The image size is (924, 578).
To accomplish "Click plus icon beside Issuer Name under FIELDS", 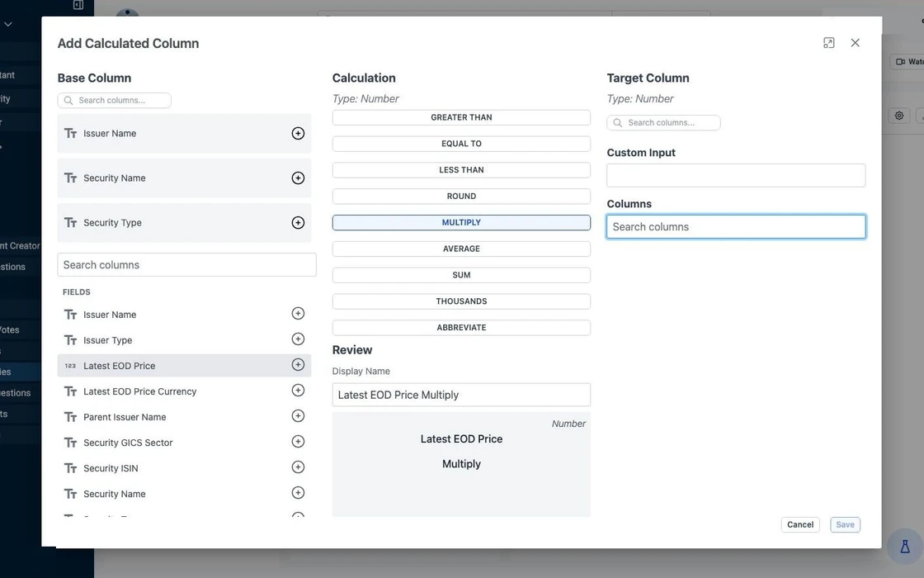I will click(x=298, y=313).
